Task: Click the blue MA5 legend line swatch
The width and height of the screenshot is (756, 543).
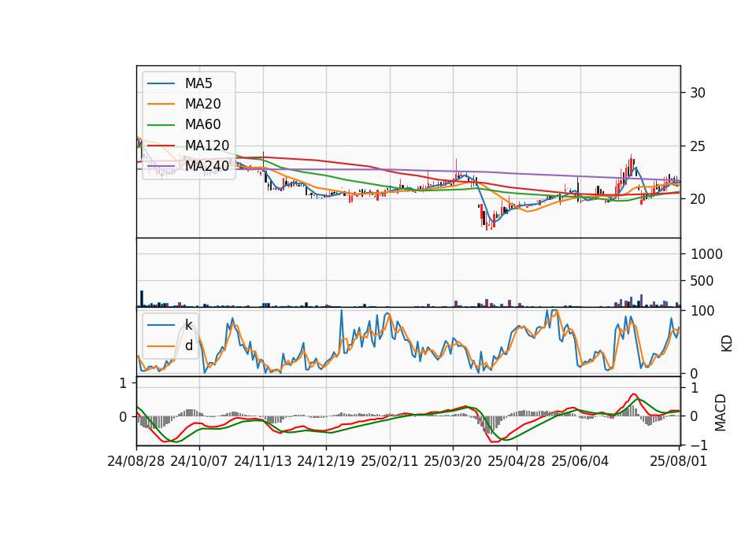Action: (x=161, y=84)
